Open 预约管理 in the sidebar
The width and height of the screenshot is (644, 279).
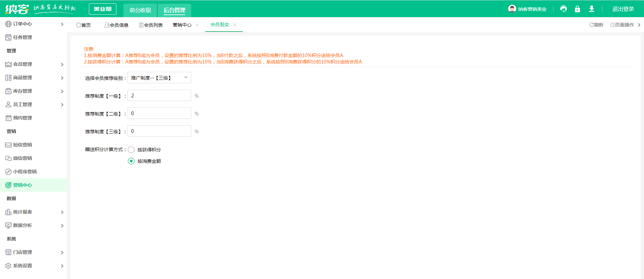click(x=22, y=118)
